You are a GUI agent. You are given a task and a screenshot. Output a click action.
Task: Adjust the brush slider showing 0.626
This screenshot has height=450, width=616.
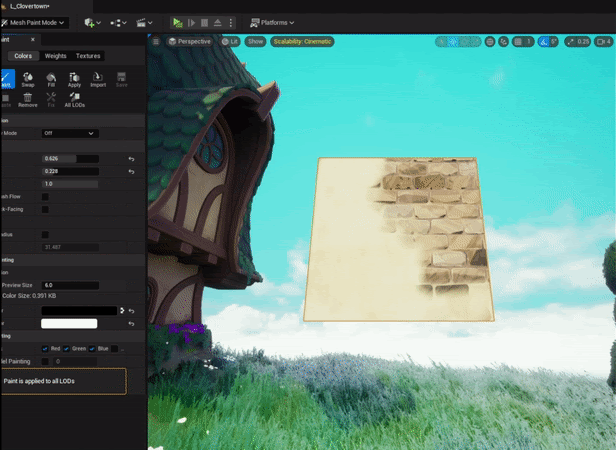(70, 159)
